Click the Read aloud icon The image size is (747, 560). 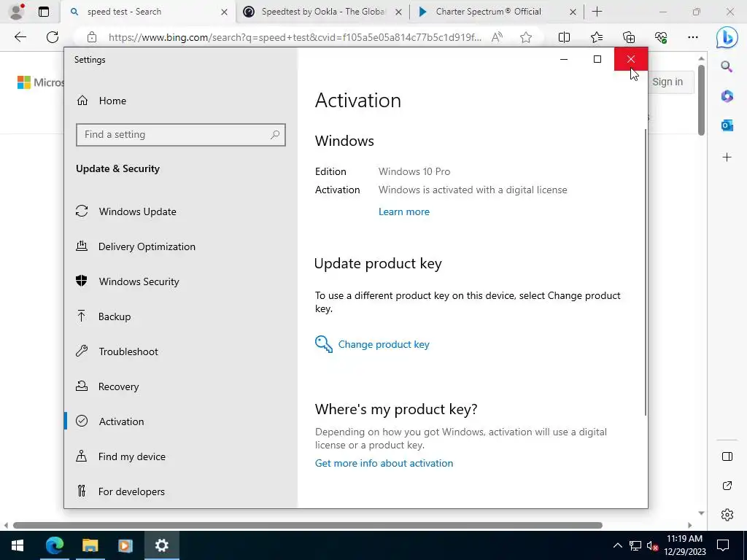tap(497, 37)
